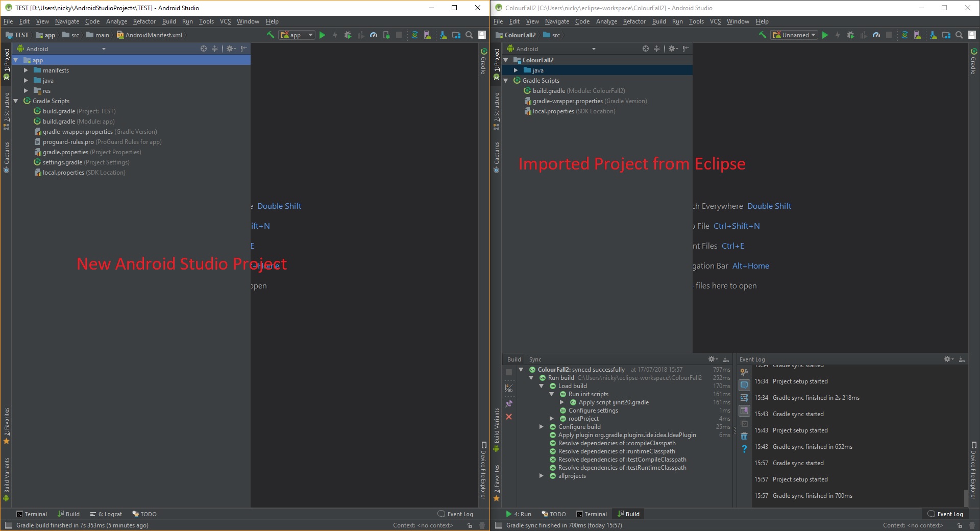The image size is (980, 531).
Task: Open Analyze menu in ColourFall2 window
Action: (x=606, y=21)
